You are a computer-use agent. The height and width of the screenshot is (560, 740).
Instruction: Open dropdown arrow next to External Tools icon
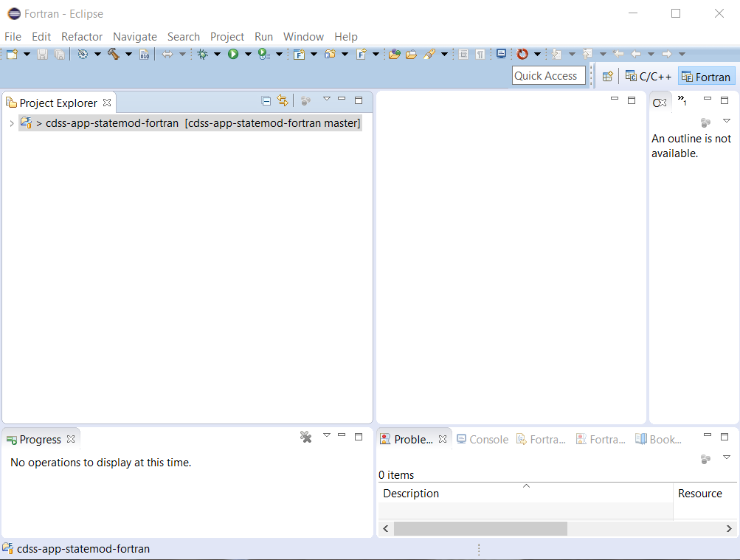[x=279, y=55]
